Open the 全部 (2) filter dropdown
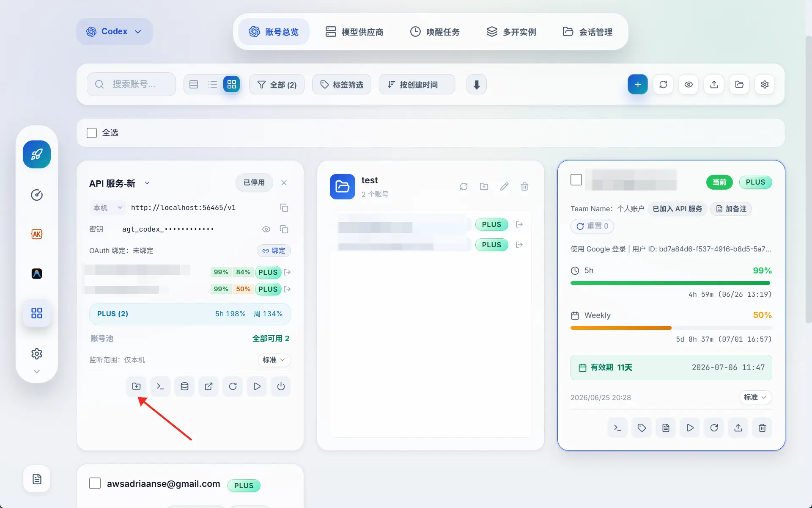Image resolution: width=812 pixels, height=508 pixels. (277, 85)
